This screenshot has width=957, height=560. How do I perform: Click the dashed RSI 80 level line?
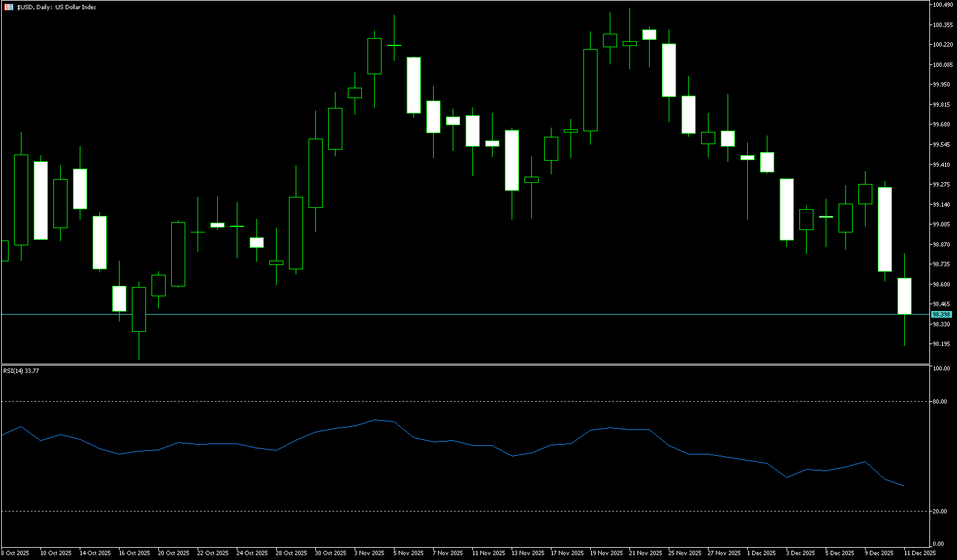coord(466,401)
